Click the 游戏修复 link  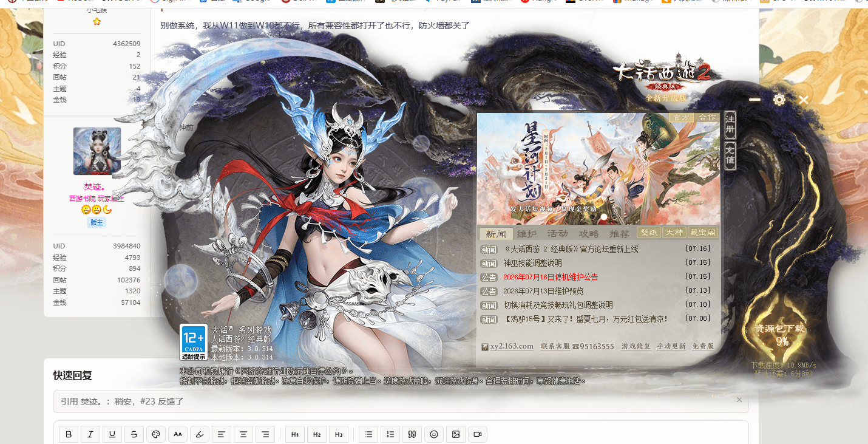tap(636, 346)
